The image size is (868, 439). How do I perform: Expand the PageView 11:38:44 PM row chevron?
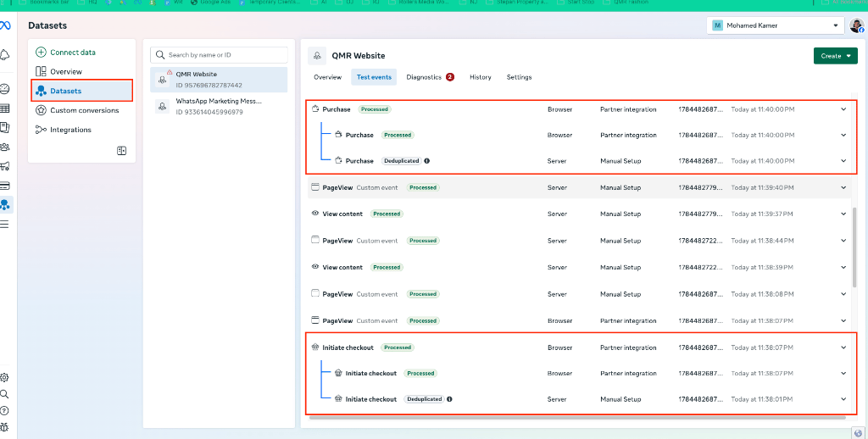843,241
